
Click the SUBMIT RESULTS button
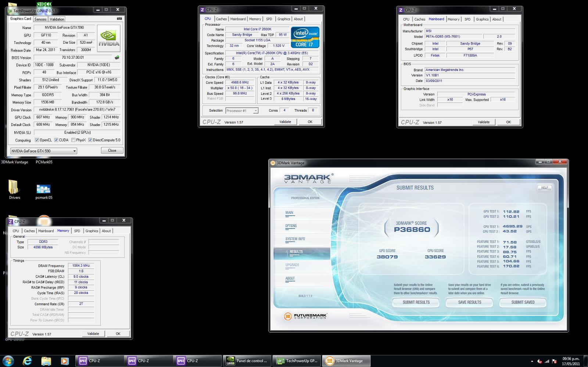coord(416,302)
